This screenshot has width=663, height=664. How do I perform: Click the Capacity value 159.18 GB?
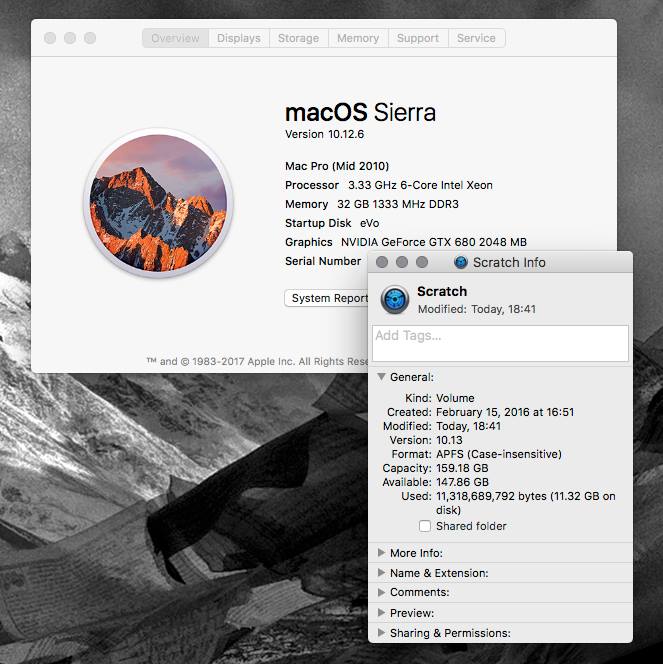click(x=462, y=468)
